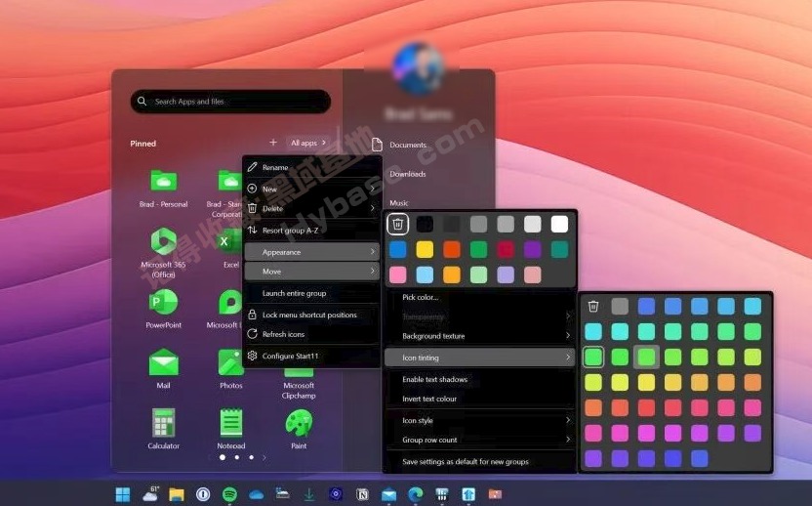
Task: Open the Music link
Action: pyautogui.click(x=399, y=203)
